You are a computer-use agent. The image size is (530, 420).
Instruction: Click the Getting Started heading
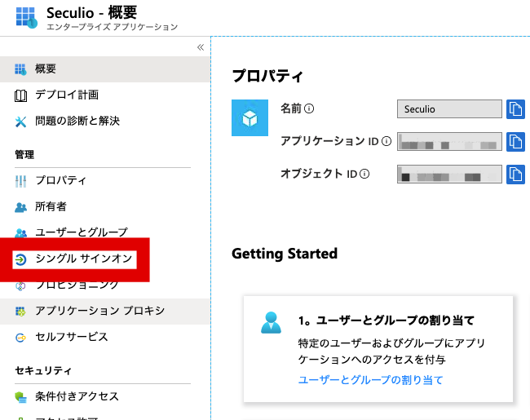[x=285, y=254]
